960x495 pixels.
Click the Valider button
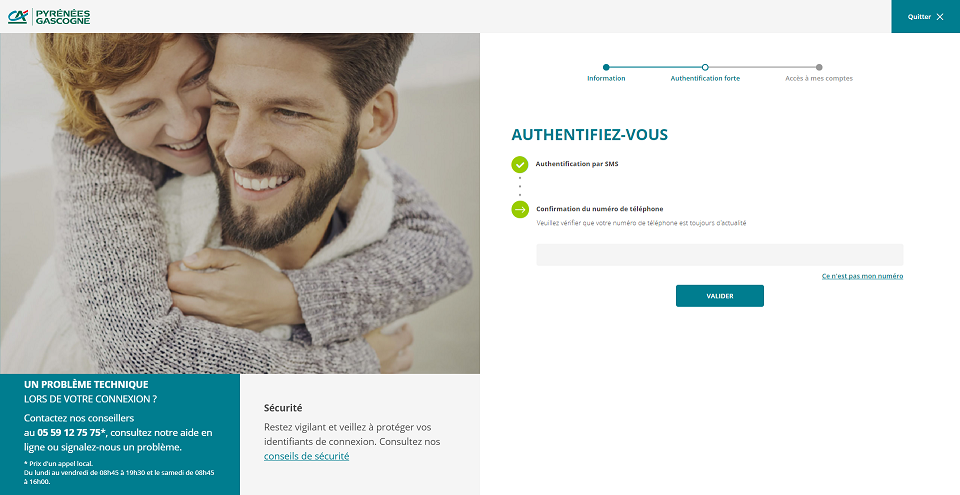[720, 296]
